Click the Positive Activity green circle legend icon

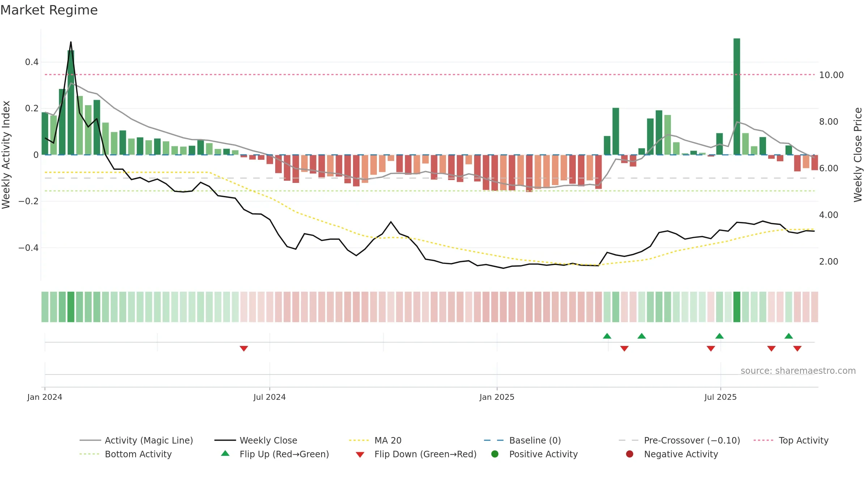pos(495,454)
